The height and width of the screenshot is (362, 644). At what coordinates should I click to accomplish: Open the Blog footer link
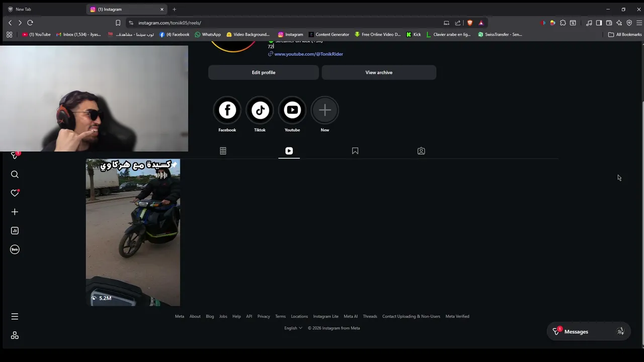coord(210,316)
